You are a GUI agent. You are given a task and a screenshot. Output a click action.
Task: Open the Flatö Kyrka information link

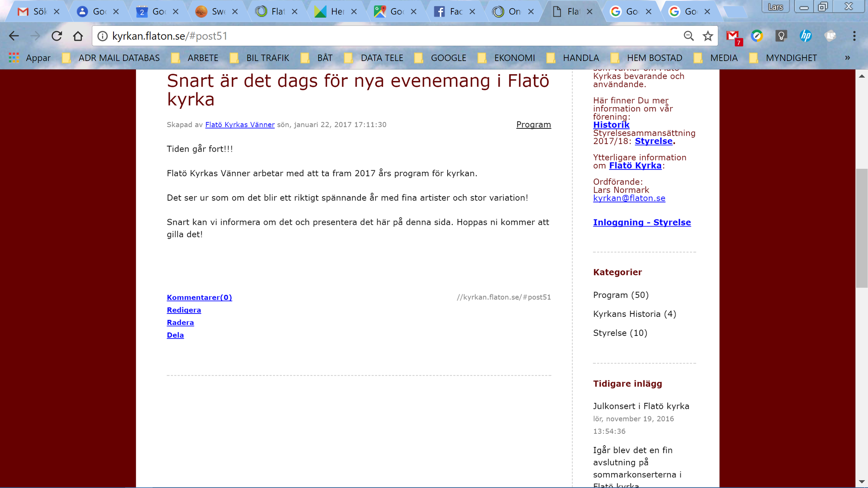(x=635, y=166)
